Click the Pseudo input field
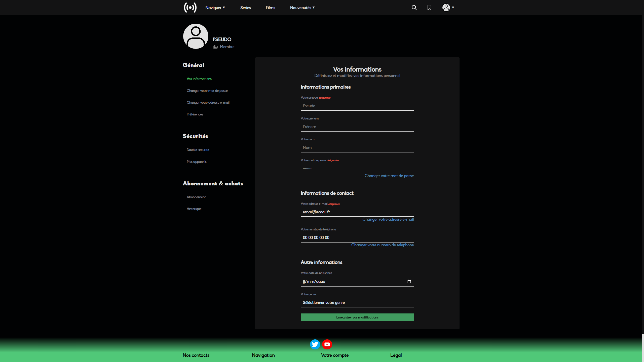 click(357, 106)
